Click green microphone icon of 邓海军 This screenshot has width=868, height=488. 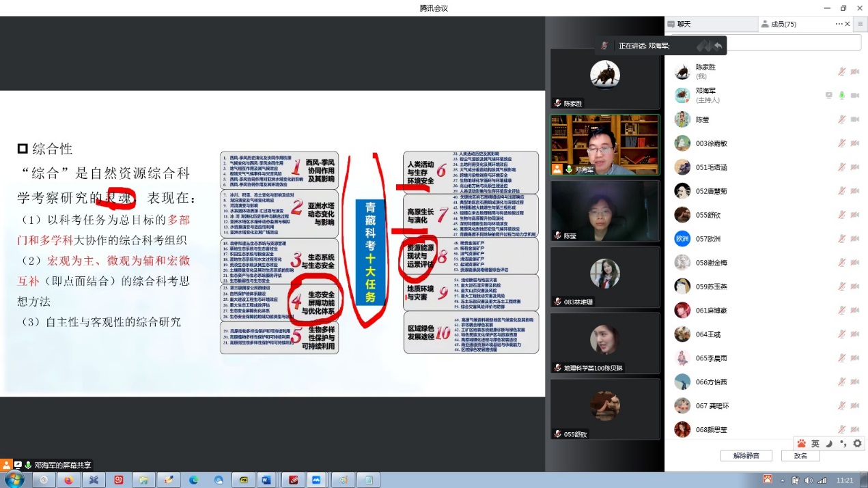[842, 96]
